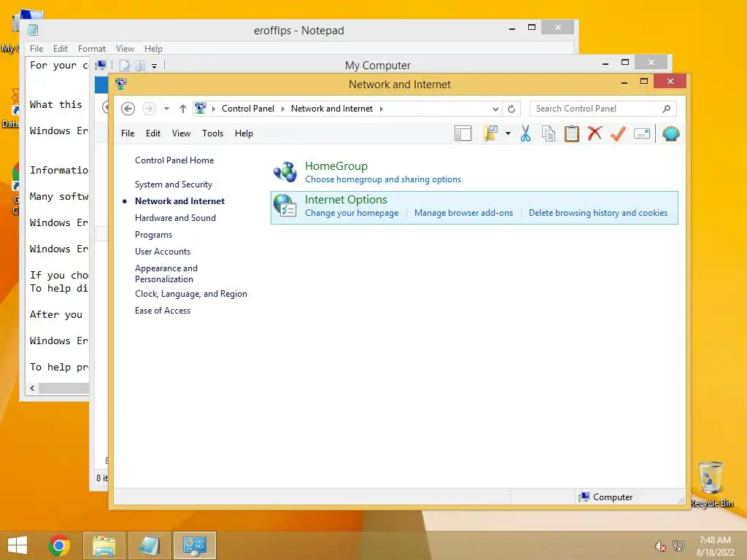Open the recent locations dropdown arrow
747x560 pixels.
167,109
